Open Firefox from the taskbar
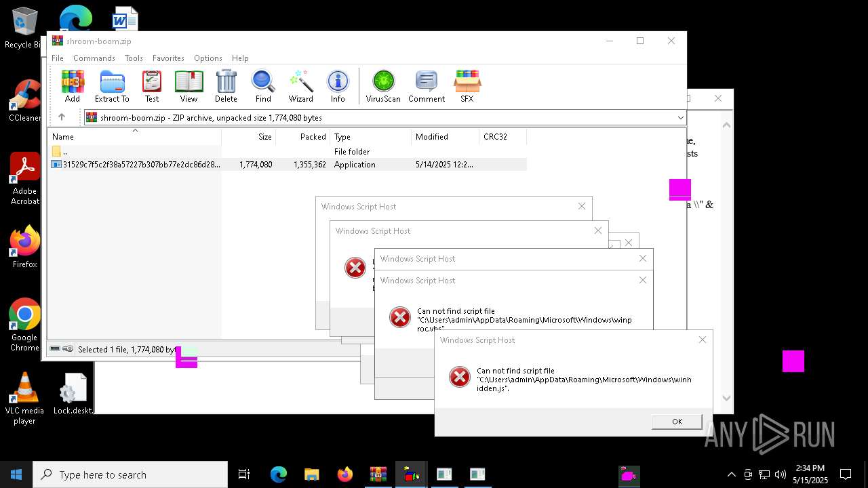868x488 pixels. [344, 474]
